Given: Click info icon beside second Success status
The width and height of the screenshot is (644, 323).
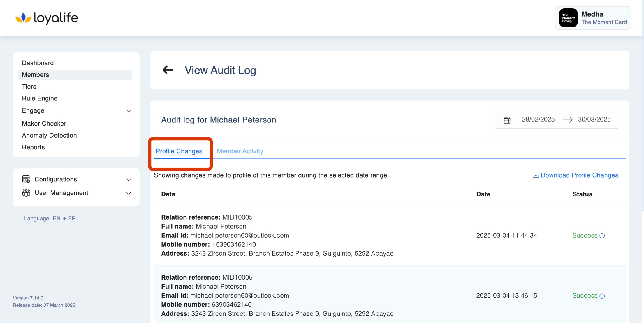Looking at the screenshot, I should [602, 296].
